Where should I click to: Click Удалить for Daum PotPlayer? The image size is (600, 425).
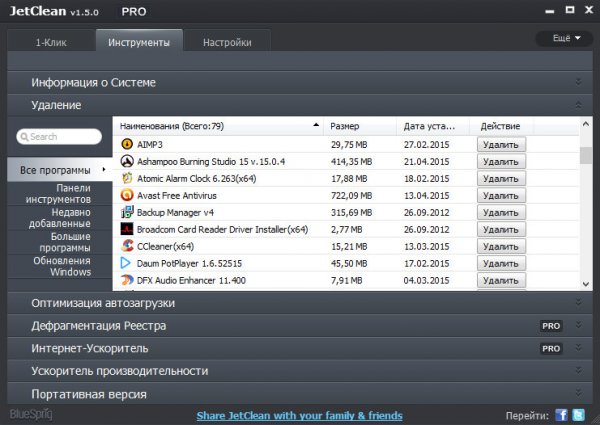click(501, 263)
